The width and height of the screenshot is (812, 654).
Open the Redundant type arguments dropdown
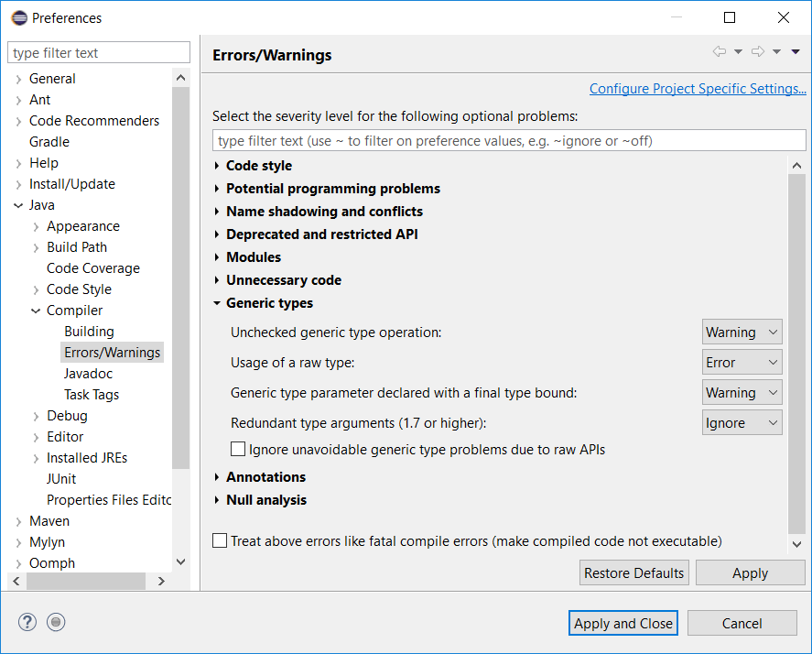[742, 423]
